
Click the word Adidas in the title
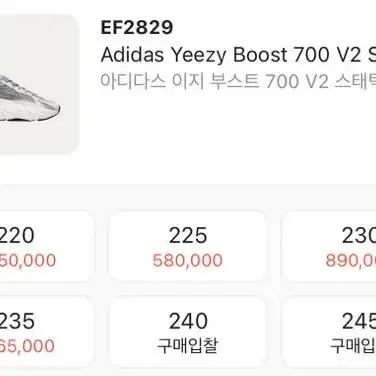[132, 55]
